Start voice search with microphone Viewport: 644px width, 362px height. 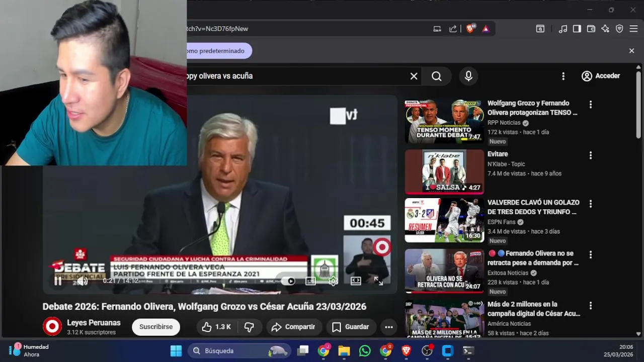click(x=468, y=76)
